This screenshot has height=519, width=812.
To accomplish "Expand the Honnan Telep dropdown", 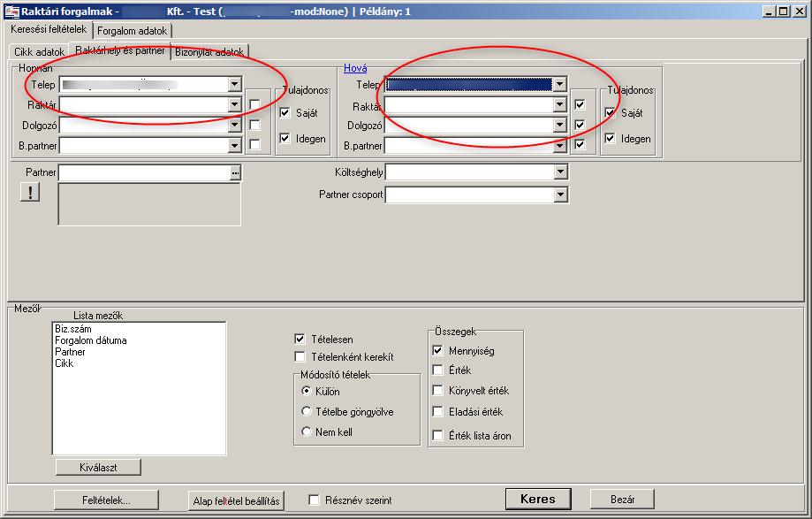I will click(x=235, y=84).
